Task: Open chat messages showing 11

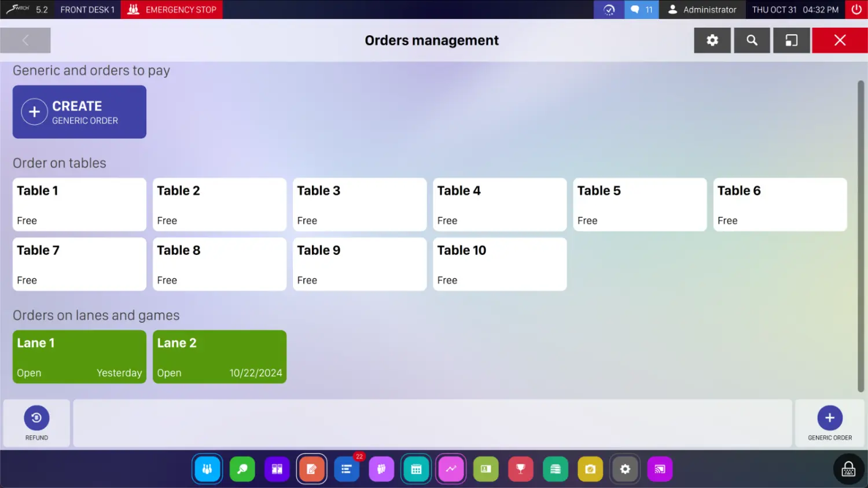Action: coord(642,9)
